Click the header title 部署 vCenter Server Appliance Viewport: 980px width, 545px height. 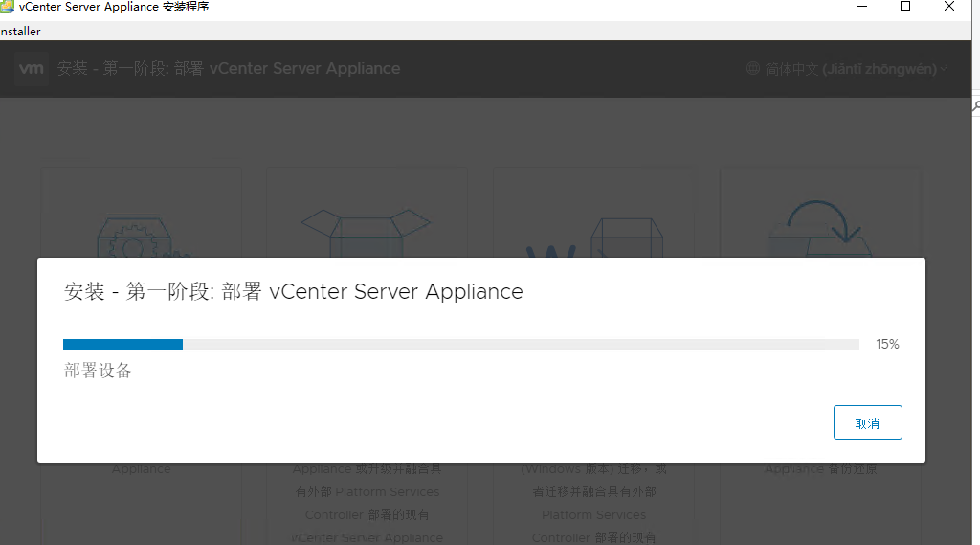[229, 69]
